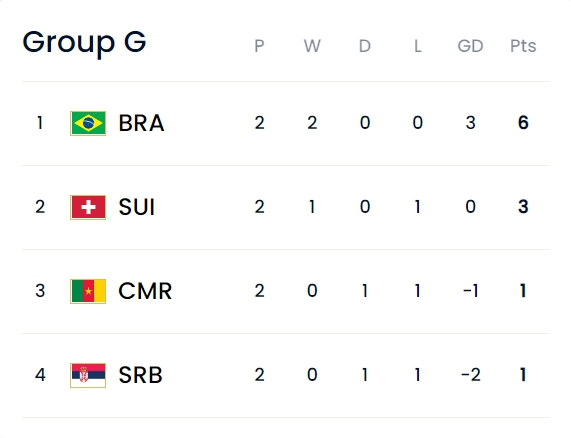This screenshot has width=571, height=438.
Task: Click the L column header
Action: (x=418, y=46)
